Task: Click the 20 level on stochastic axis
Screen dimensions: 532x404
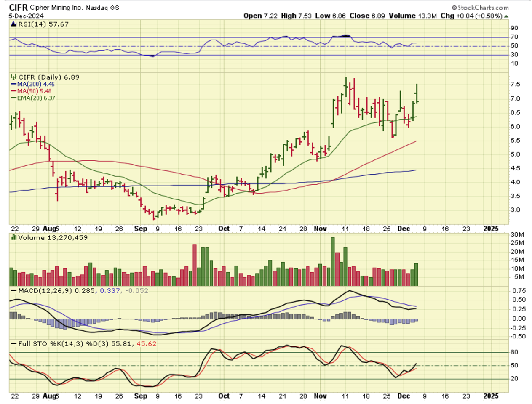Action: pyautogui.click(x=514, y=378)
